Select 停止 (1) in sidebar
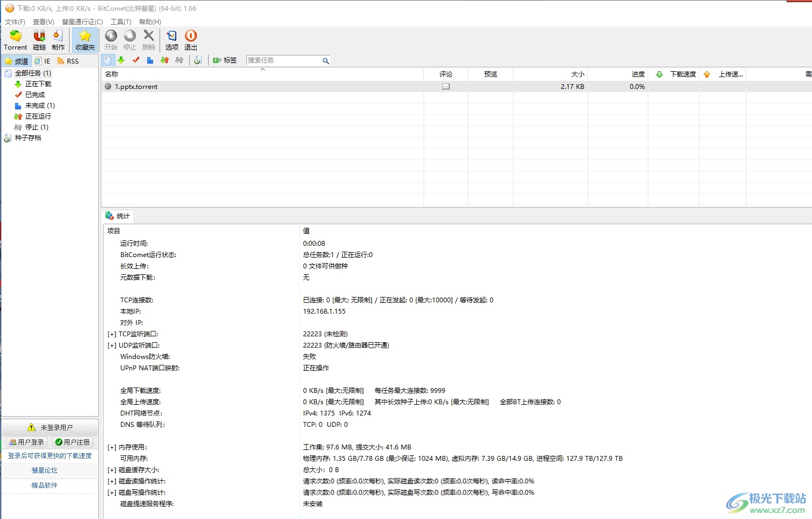 (37, 127)
